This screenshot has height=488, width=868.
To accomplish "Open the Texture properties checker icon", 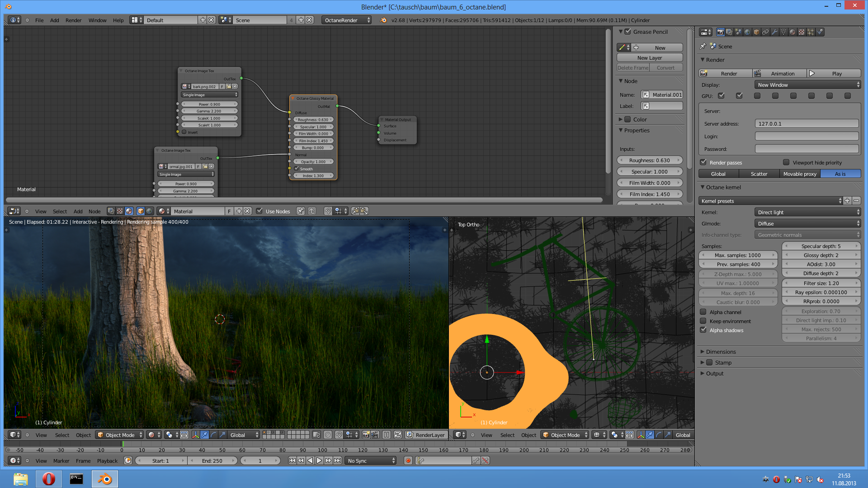I will click(x=802, y=32).
